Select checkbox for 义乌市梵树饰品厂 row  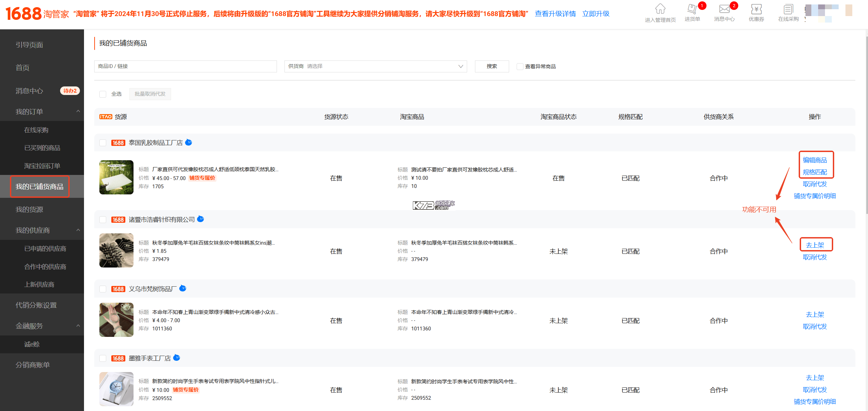tap(103, 289)
